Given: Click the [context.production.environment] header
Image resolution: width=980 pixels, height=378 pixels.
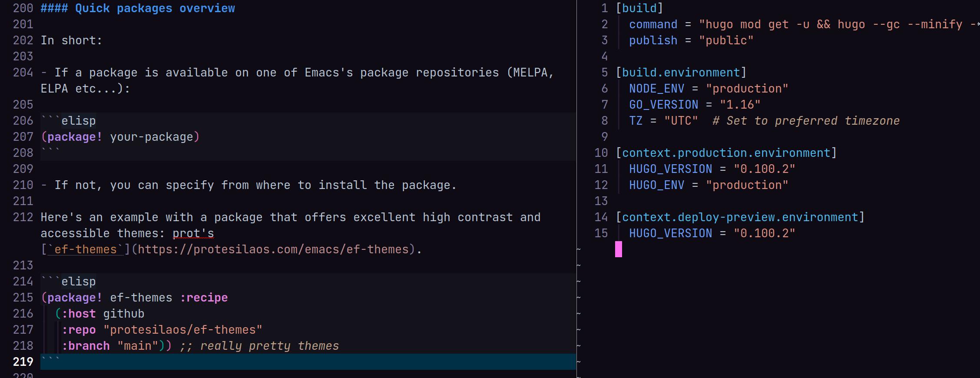Looking at the screenshot, I should click(726, 153).
